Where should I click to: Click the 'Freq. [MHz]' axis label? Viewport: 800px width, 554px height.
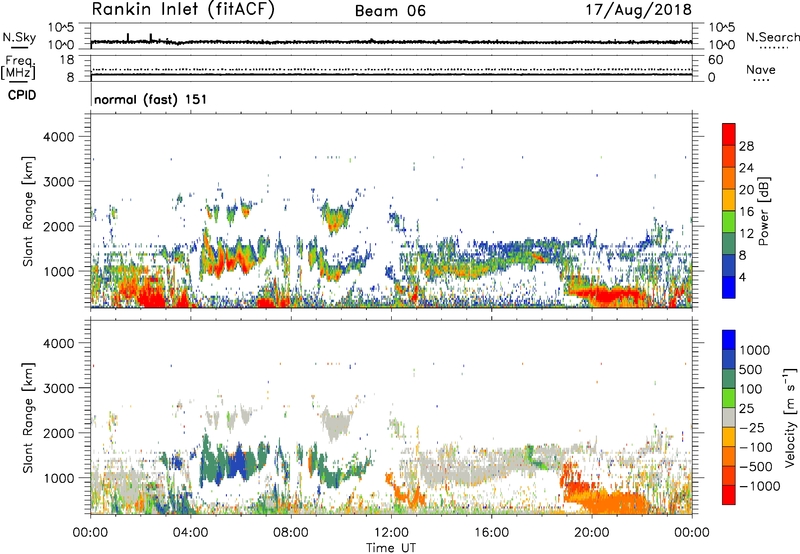click(18, 68)
